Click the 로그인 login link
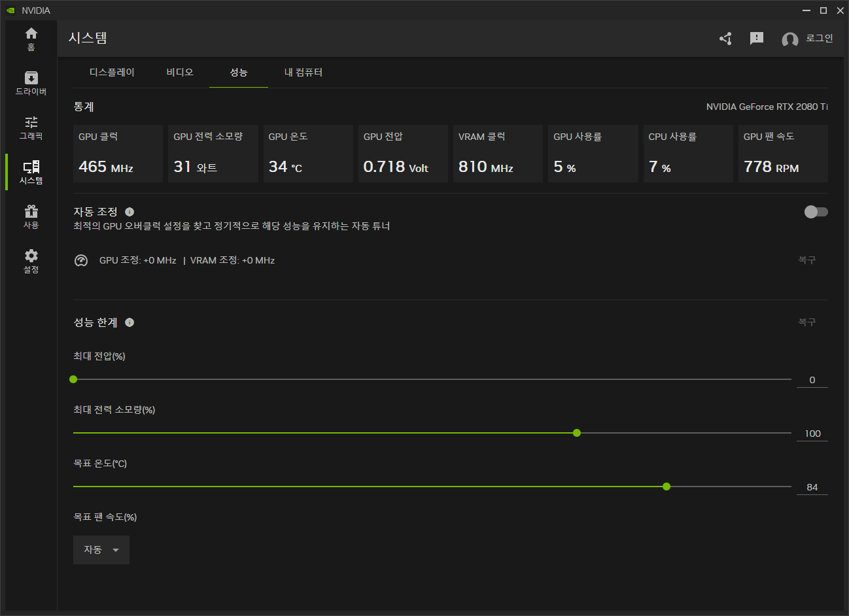Viewport: 849px width, 616px height. pyautogui.click(x=820, y=39)
